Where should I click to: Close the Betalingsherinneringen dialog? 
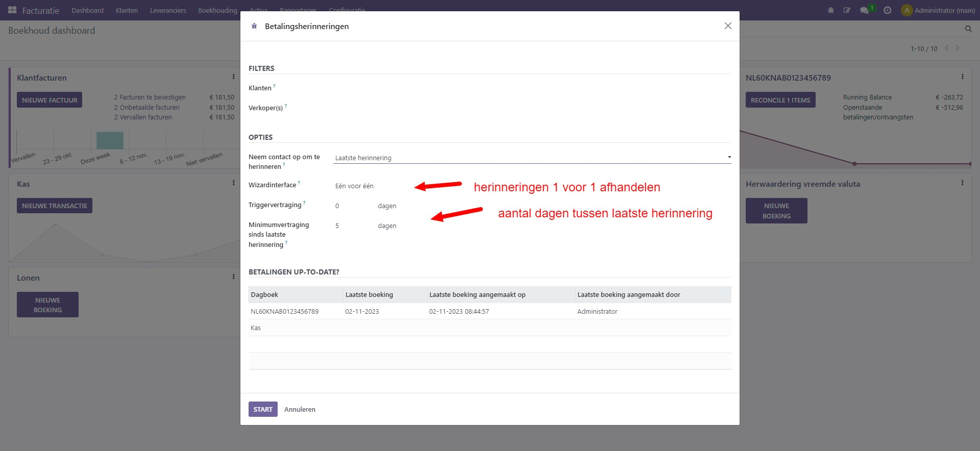(x=728, y=26)
